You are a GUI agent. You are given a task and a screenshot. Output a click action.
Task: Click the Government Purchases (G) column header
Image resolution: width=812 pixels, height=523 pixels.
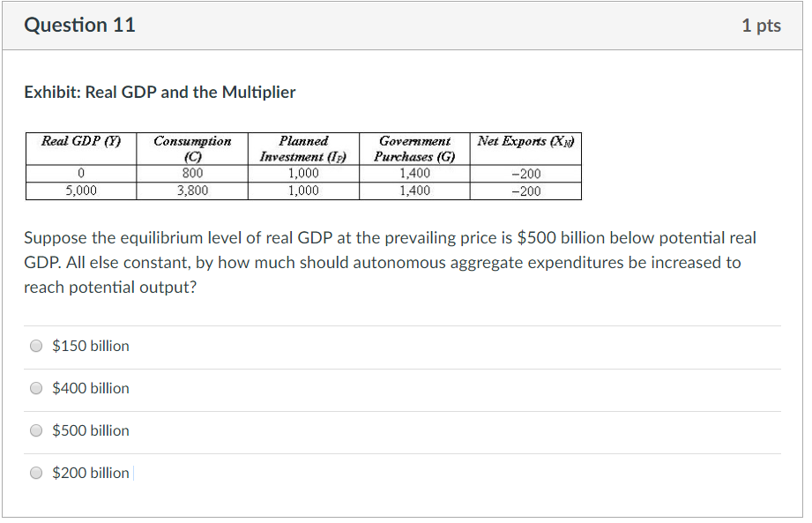415,148
